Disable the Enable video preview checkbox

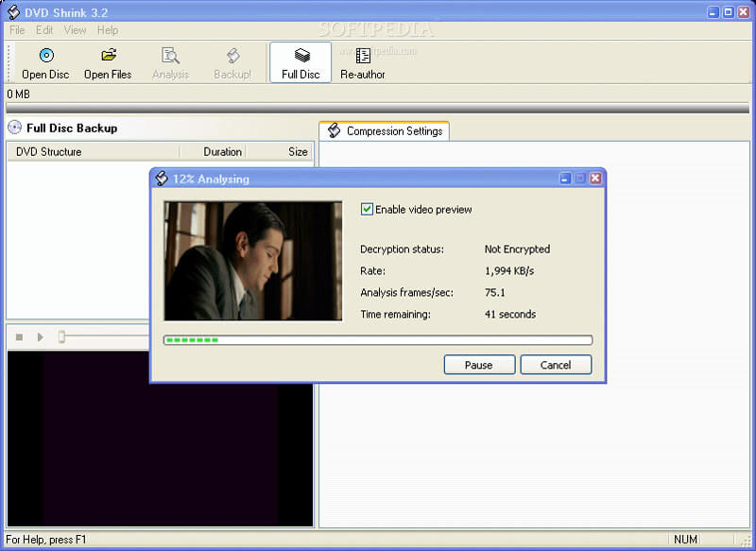(368, 209)
